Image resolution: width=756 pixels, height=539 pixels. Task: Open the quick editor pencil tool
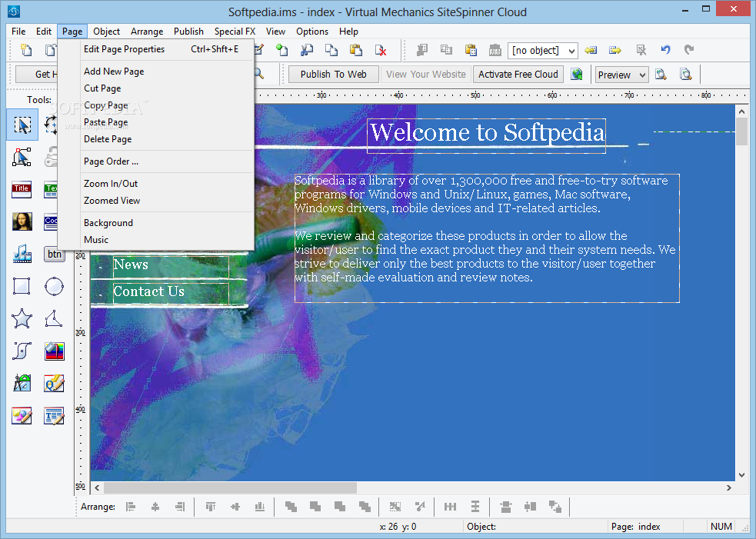point(54,383)
